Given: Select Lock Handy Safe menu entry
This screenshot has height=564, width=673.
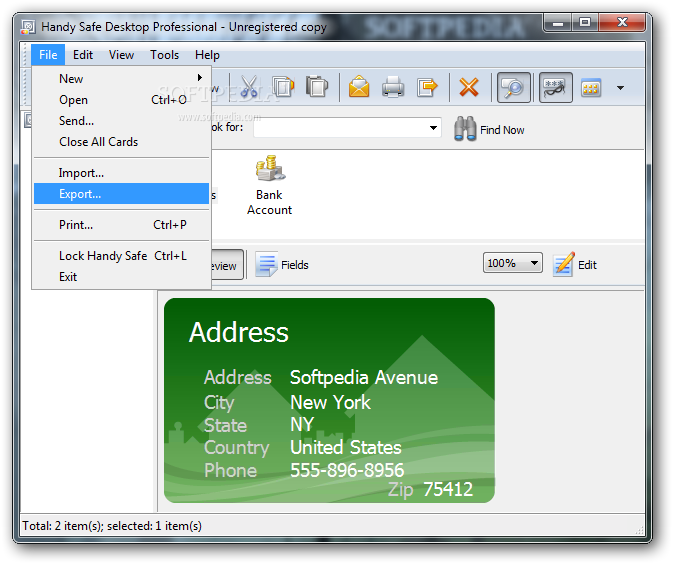Looking at the screenshot, I should (x=121, y=256).
